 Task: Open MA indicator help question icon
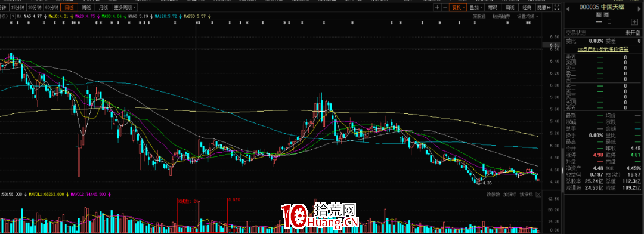(13, 17)
